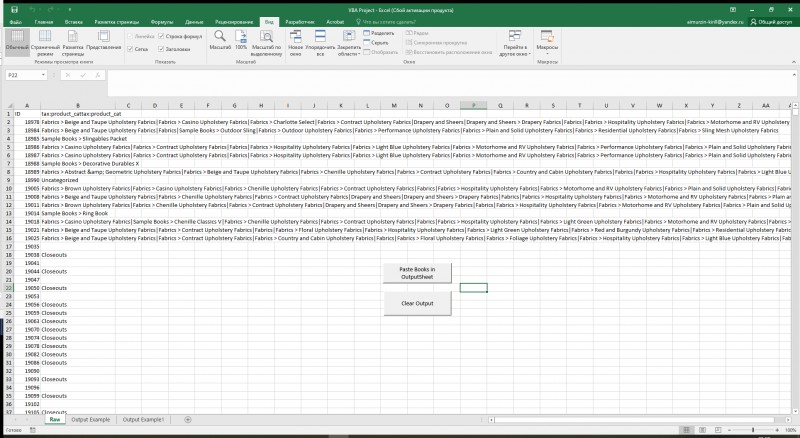Set zoom to 100% in ribbon

[241, 40]
